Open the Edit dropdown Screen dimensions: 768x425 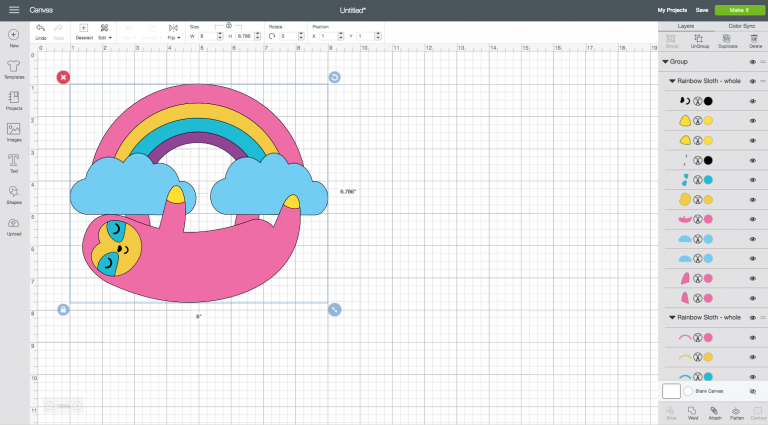pos(104,32)
